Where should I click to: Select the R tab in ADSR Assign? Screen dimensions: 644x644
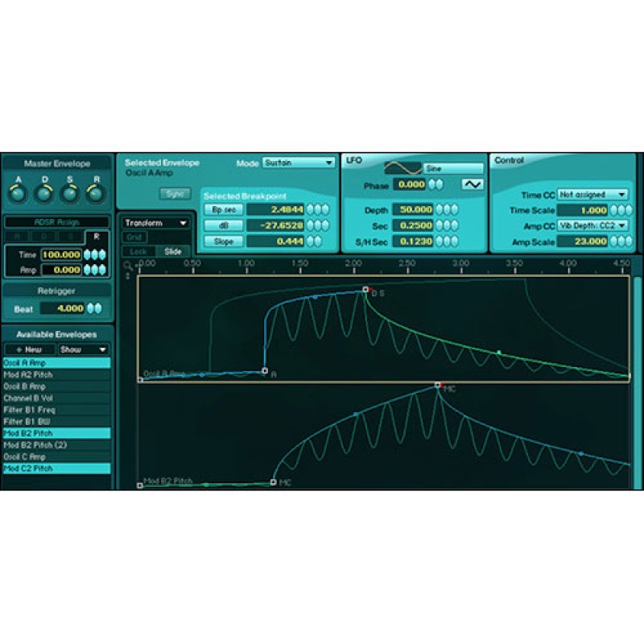(x=97, y=237)
